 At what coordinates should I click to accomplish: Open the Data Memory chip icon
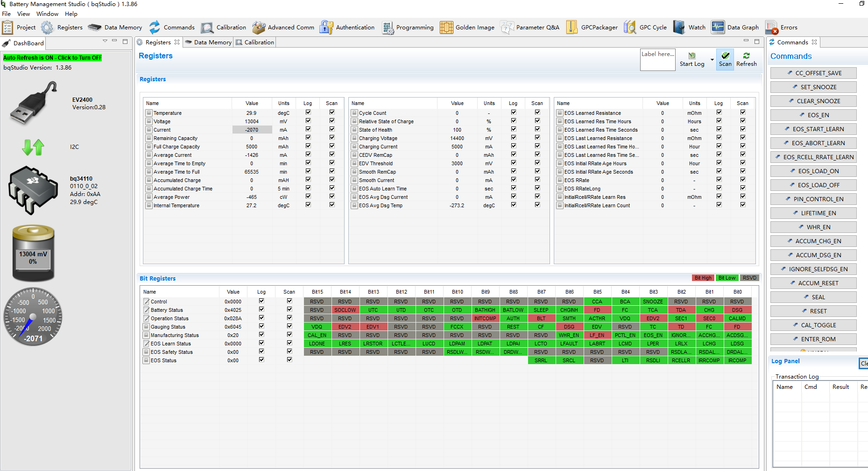[94, 28]
